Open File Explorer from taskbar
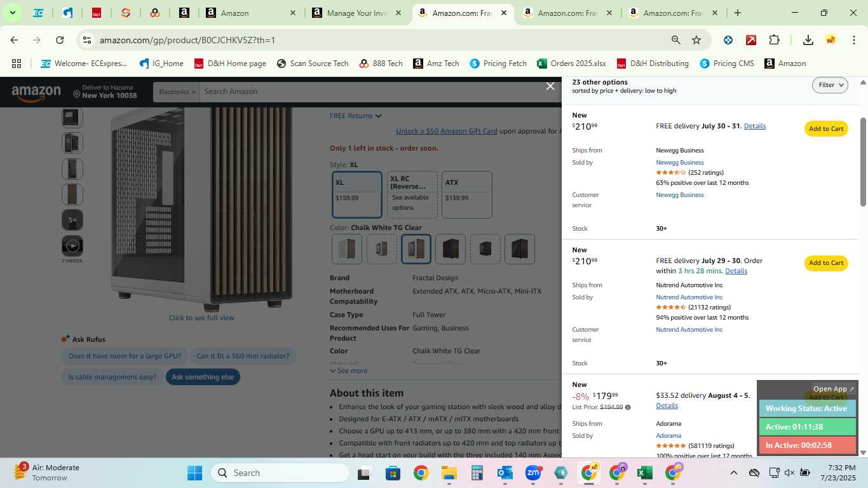The width and height of the screenshot is (868, 488). coord(449,473)
